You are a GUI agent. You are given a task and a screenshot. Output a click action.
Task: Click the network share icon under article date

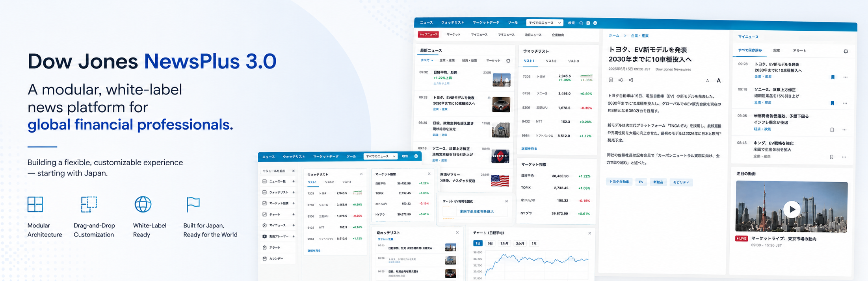631,80
